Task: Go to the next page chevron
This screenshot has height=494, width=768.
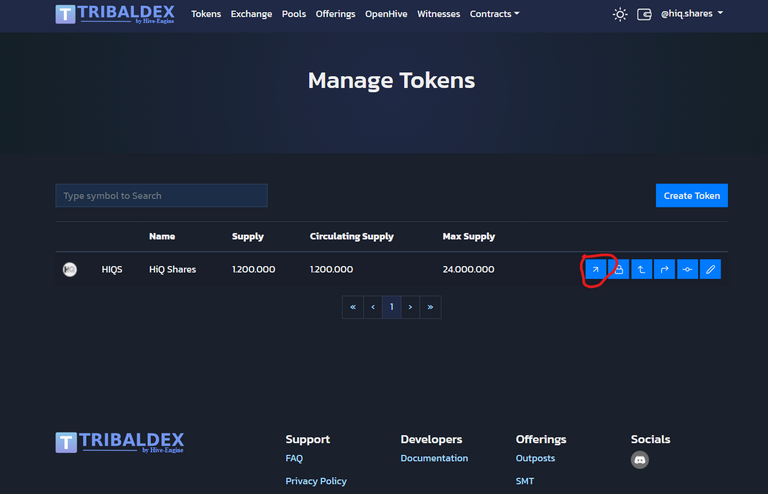Action: (410, 307)
